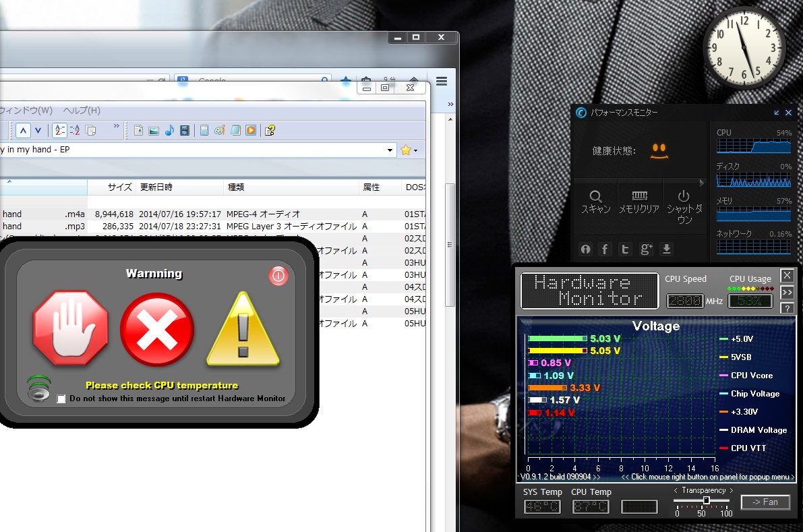Click the Transparency increase right arrow

point(732,490)
